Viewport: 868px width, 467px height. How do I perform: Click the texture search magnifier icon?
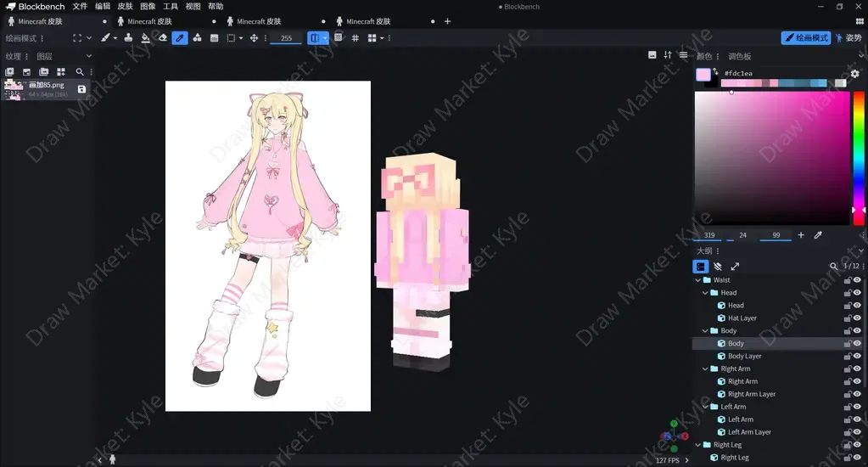[x=80, y=72]
